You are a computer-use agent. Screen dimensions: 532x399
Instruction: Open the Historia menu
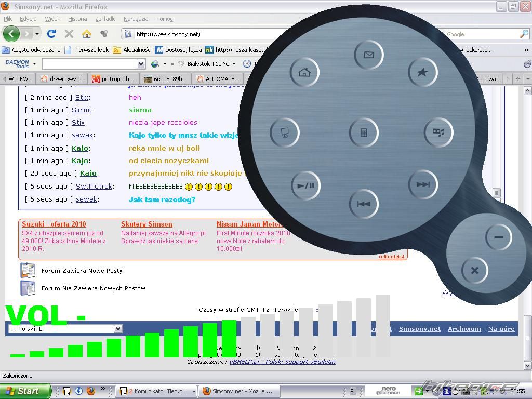[x=77, y=19]
